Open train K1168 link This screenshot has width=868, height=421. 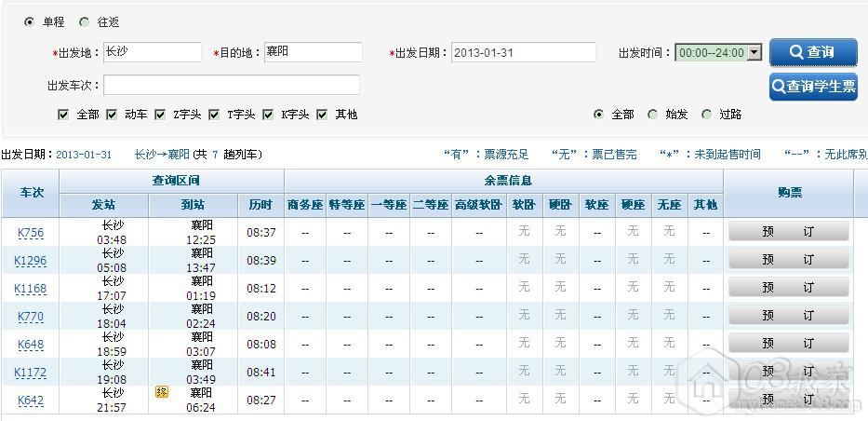click(31, 289)
